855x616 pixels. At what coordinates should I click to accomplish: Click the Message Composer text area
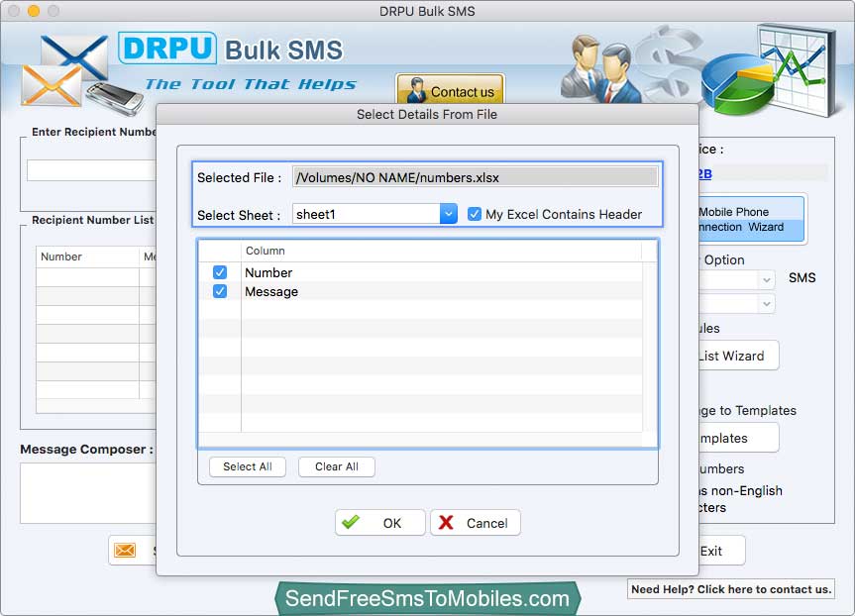pyautogui.click(x=88, y=493)
